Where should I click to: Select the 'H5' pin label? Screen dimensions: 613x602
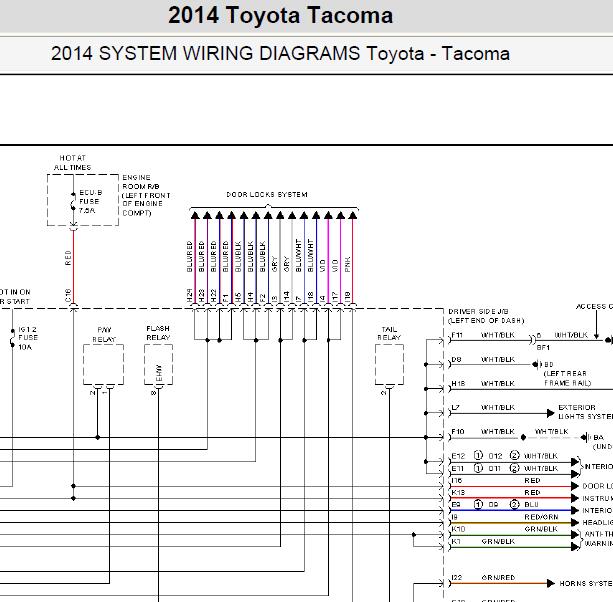[238, 297]
